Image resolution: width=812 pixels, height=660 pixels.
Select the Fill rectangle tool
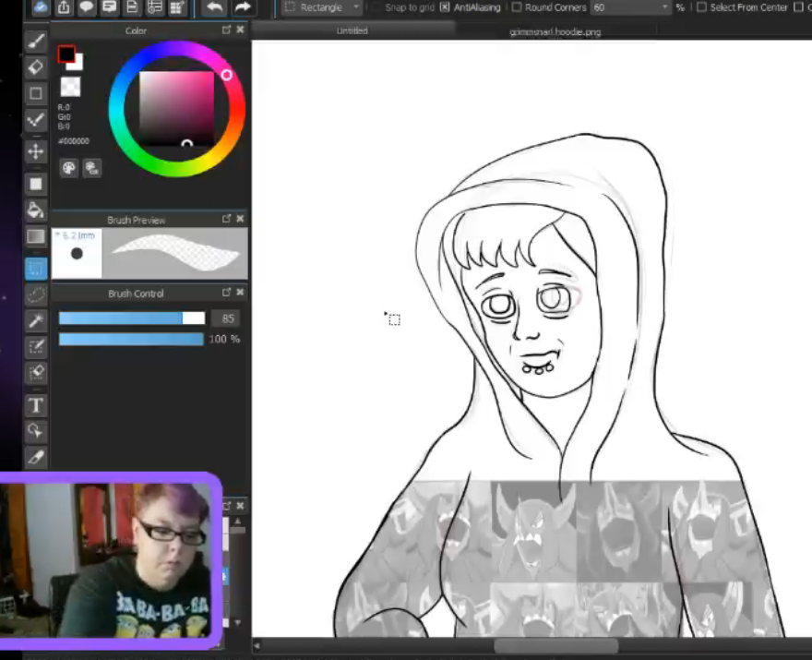click(36, 184)
